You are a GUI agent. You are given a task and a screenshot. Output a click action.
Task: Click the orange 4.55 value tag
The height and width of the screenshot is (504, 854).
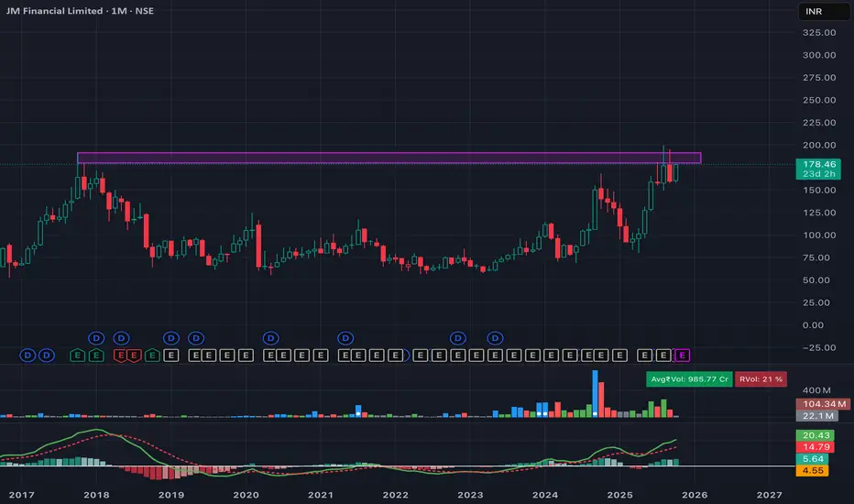click(813, 471)
